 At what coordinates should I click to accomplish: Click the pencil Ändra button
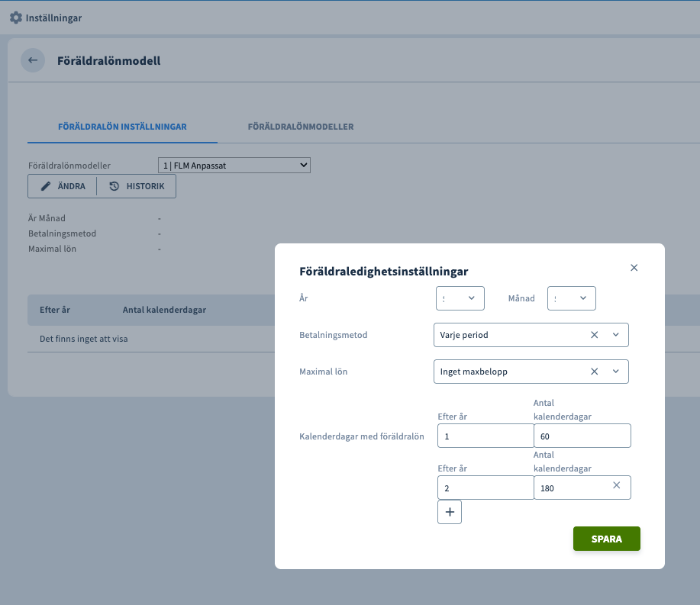pos(63,186)
